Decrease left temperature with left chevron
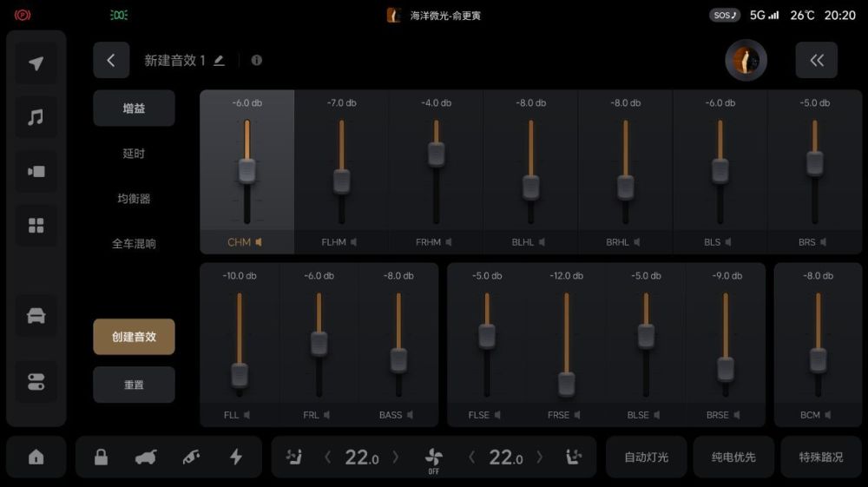Screen dimensions: 868x487 pyautogui.click(x=328, y=457)
